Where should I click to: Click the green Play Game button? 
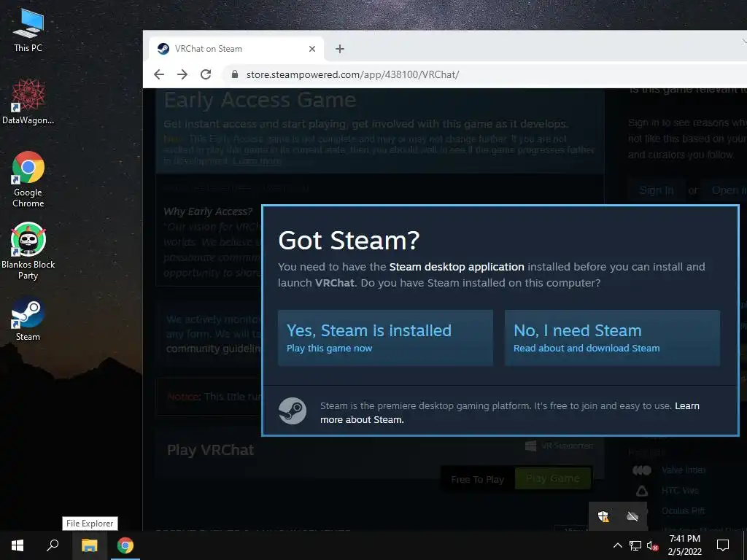point(553,478)
